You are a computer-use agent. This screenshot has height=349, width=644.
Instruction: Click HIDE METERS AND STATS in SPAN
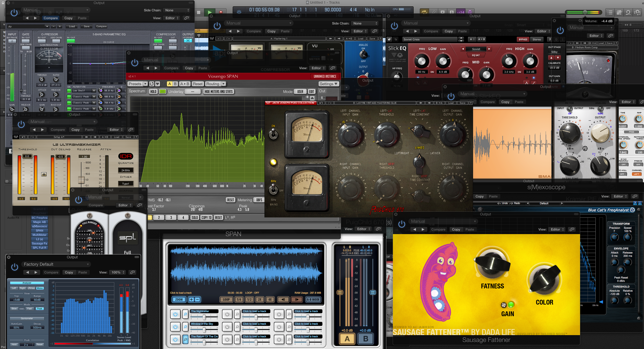pos(218,92)
